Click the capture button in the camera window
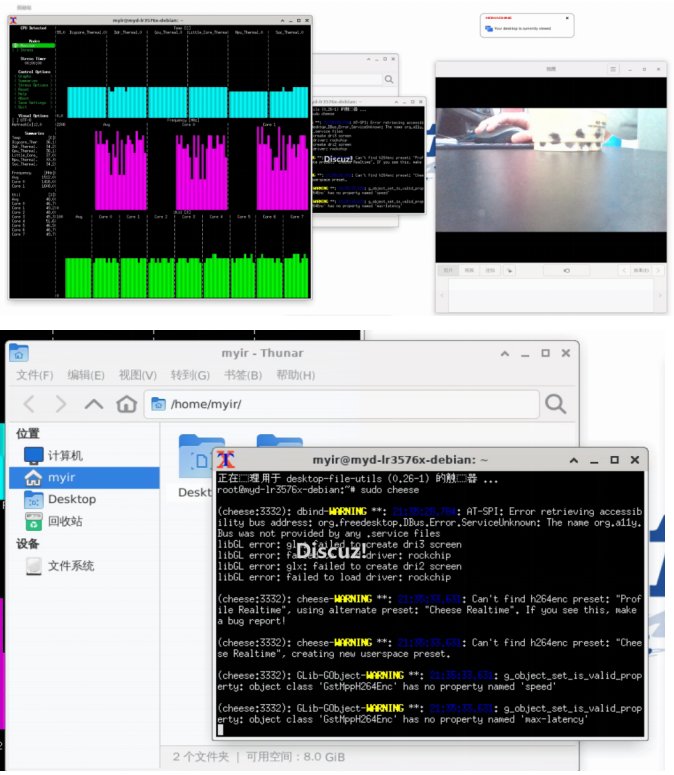This screenshot has width=674, height=775. pos(567,270)
